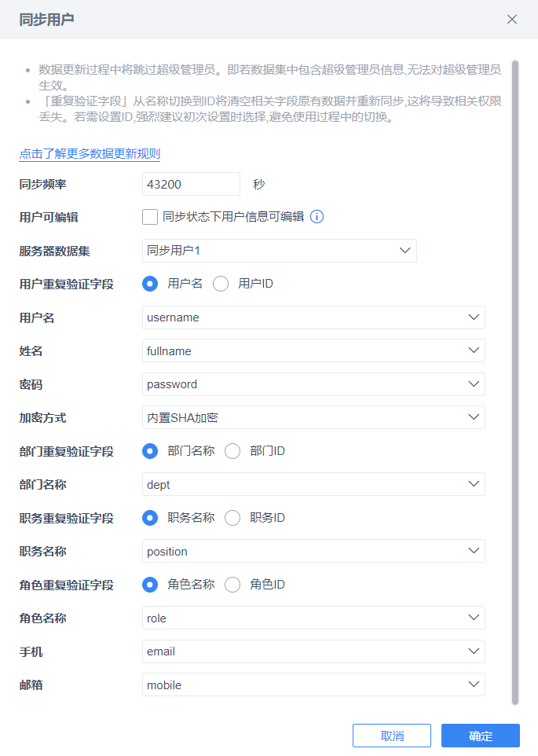Enable 同步状态下用户信息可编辑 checkbox
This screenshot has width=538, height=756.
(150, 217)
